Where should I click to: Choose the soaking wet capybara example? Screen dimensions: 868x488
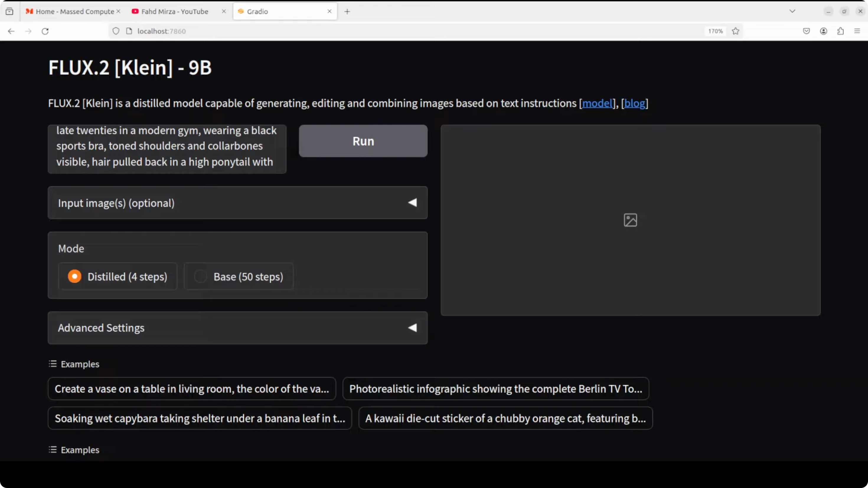pos(200,418)
